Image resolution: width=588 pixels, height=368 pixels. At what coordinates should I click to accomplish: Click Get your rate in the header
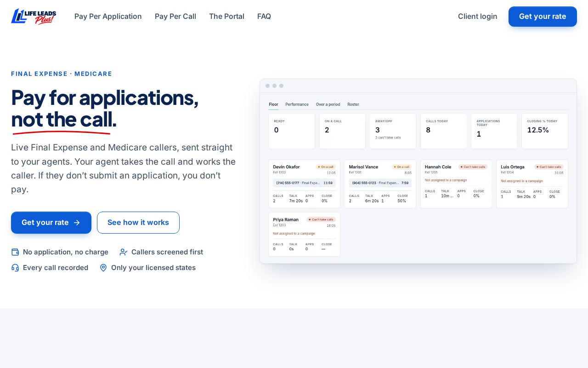click(543, 17)
